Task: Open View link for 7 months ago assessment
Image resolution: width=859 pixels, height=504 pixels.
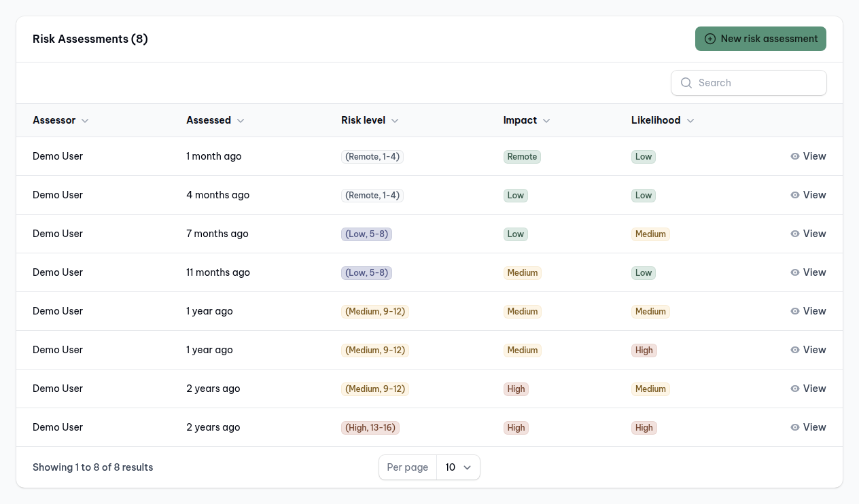Action: pos(814,234)
